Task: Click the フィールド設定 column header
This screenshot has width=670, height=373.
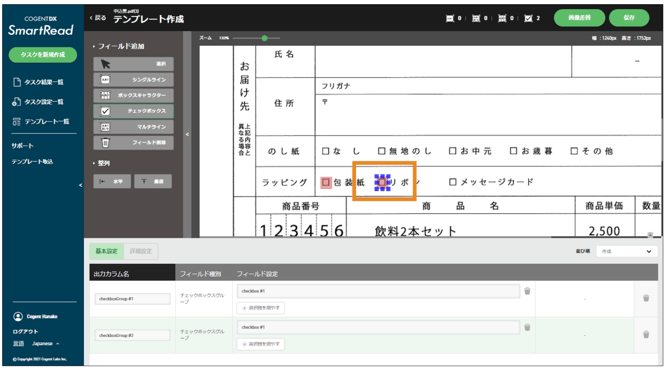Action: coord(257,274)
